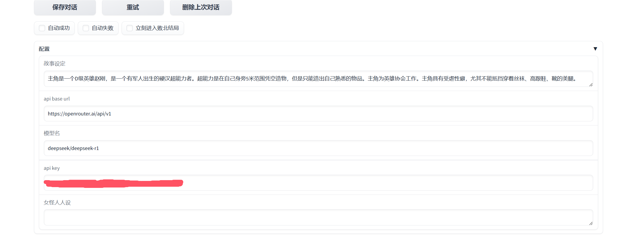Click 删除上次对话 button
The width and height of the screenshot is (644, 242).
pos(200,7)
